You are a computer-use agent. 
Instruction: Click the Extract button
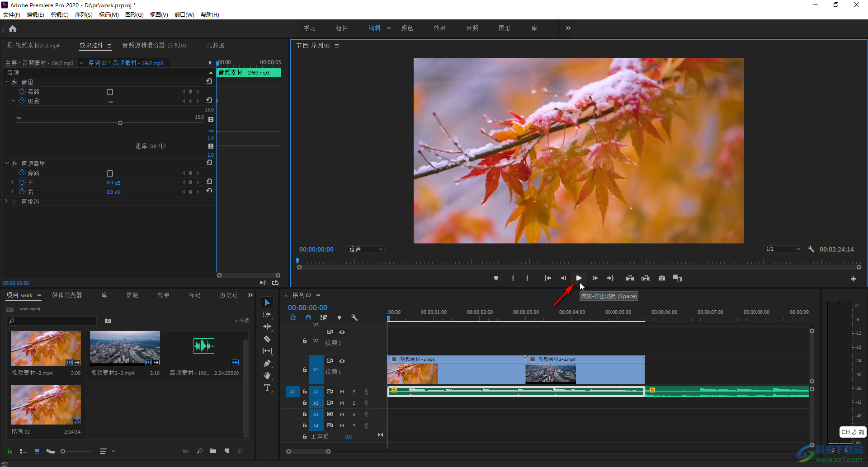coord(646,278)
